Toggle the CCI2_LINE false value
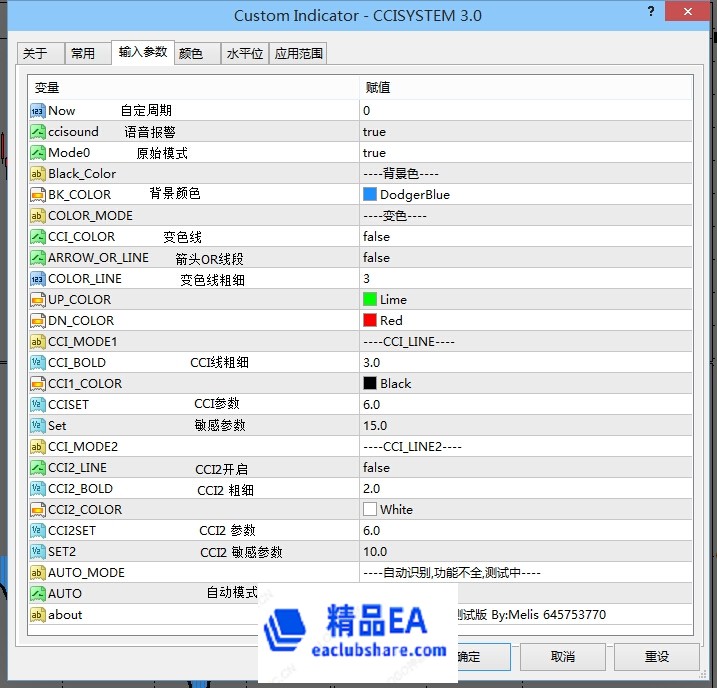 pyautogui.click(x=376, y=468)
